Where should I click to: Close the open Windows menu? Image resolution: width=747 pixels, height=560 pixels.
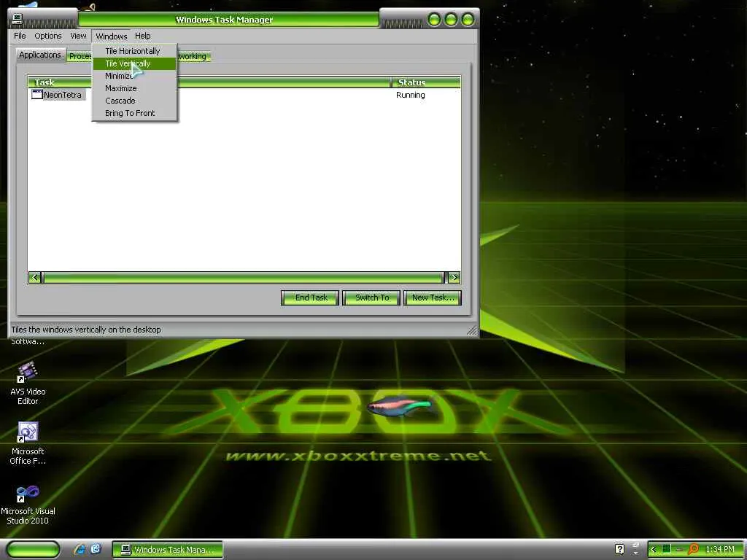112,36
